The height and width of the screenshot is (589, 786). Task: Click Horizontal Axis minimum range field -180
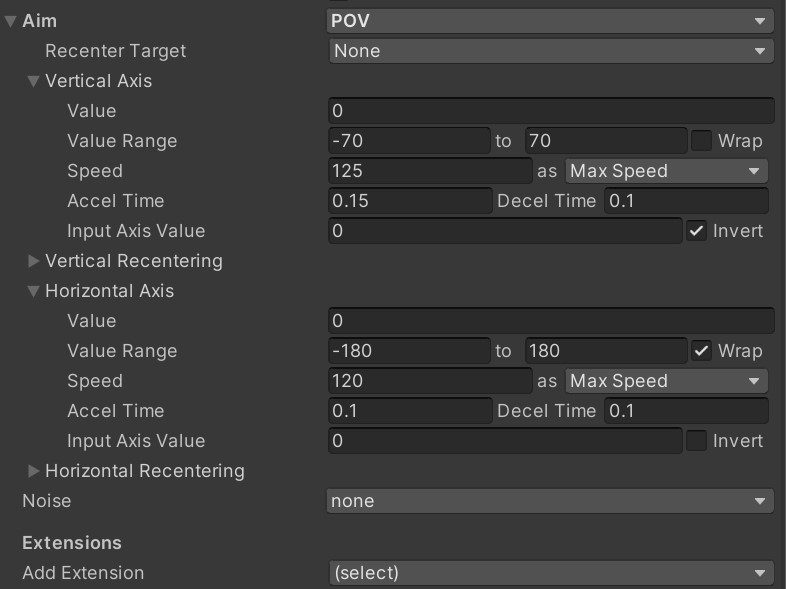[x=409, y=351]
